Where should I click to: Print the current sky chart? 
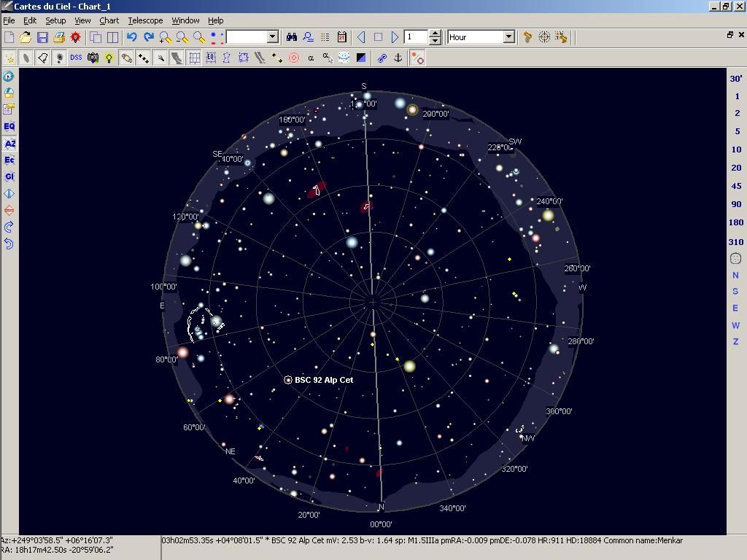tap(58, 36)
